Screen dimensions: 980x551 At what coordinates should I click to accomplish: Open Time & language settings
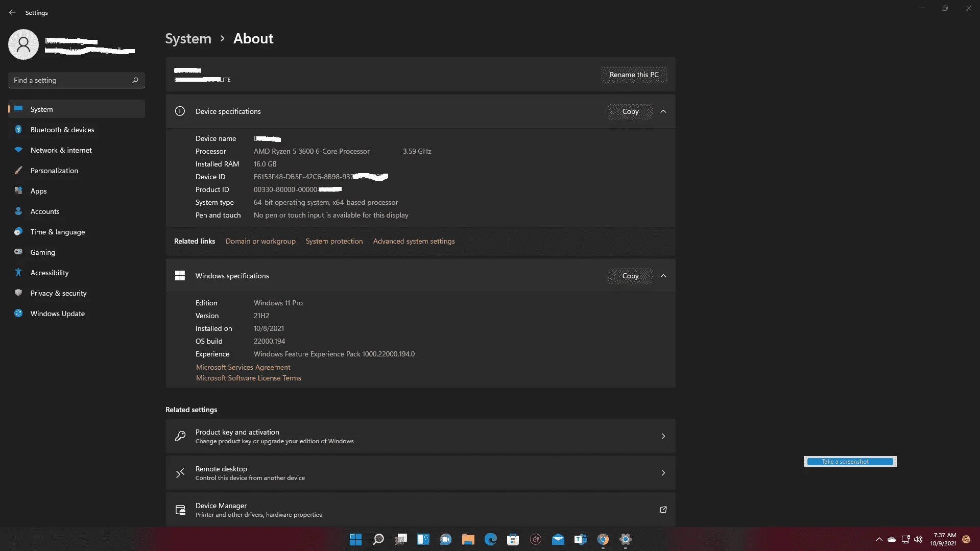tap(77, 232)
